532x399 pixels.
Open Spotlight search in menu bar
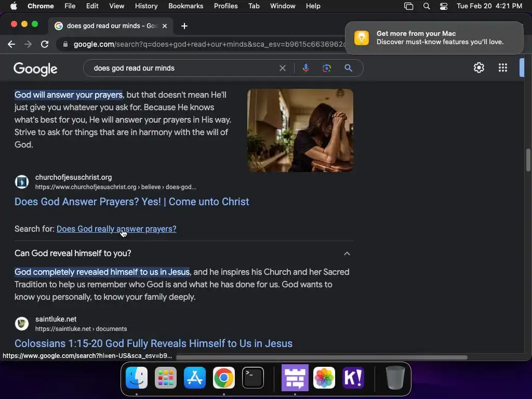point(427,6)
